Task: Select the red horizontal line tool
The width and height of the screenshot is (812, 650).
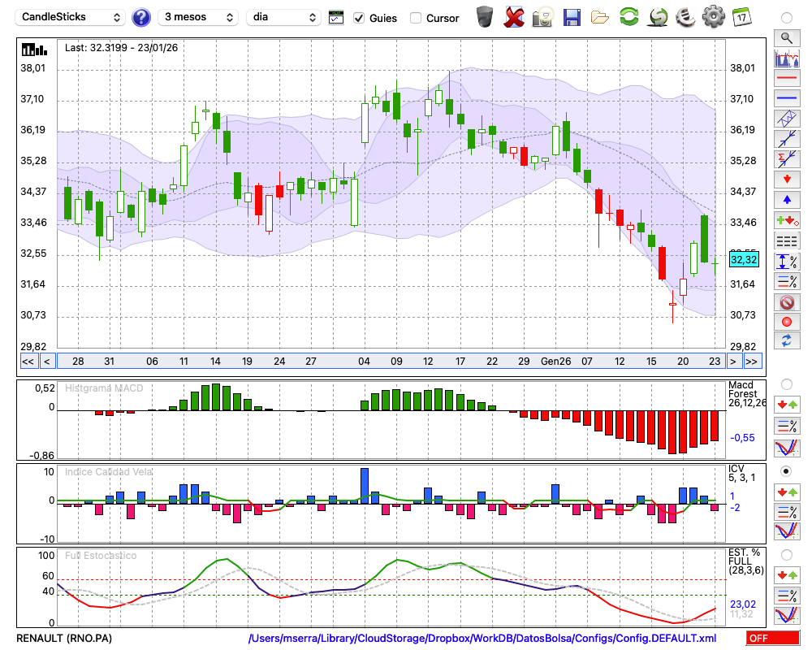Action: coord(786,79)
